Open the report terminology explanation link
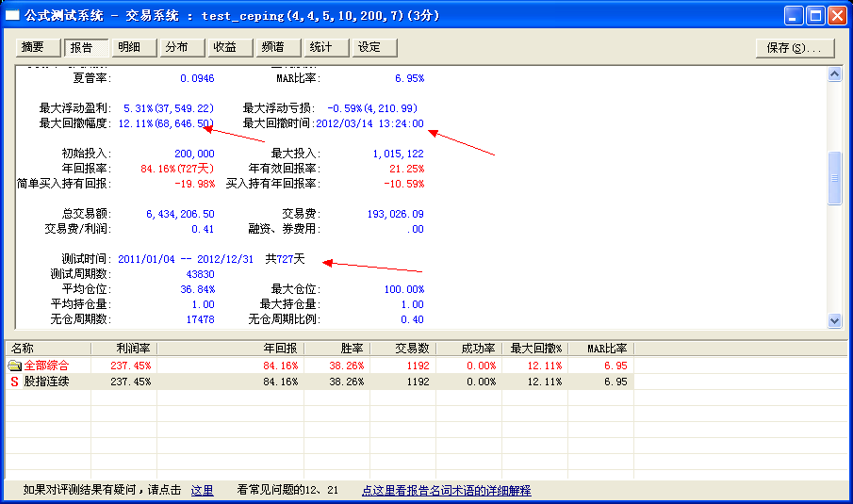The width and height of the screenshot is (853, 504). pyautogui.click(x=446, y=491)
